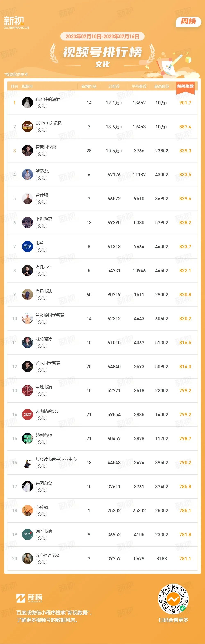
Task: Click the 宝珠书道 red avatar icon
Action: [27, 390]
